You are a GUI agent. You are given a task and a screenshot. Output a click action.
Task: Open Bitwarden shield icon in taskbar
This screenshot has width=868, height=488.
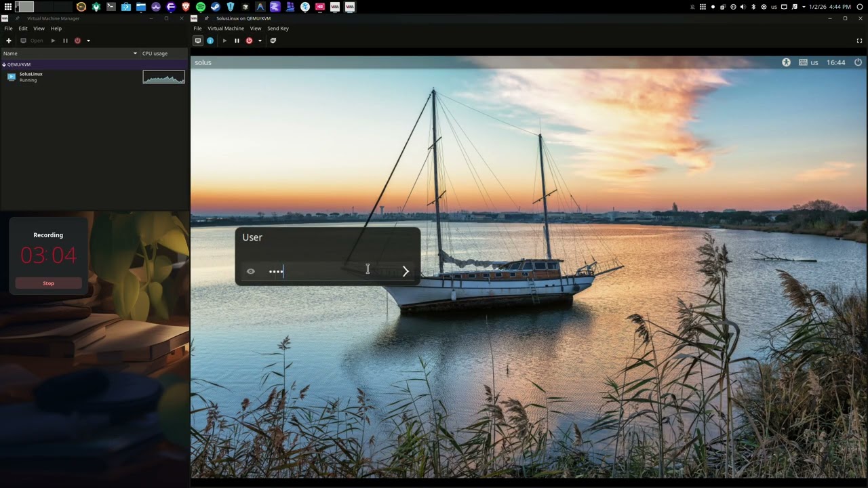pos(231,7)
